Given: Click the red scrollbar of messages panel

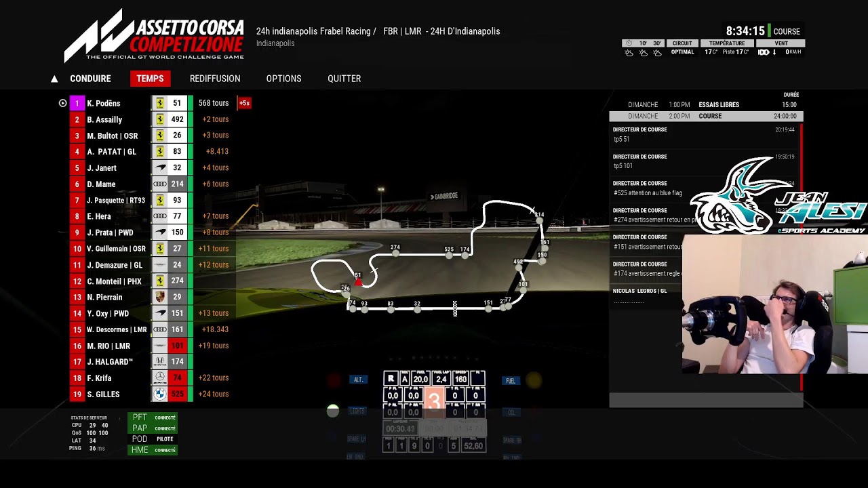Looking at the screenshot, I should [x=801, y=256].
